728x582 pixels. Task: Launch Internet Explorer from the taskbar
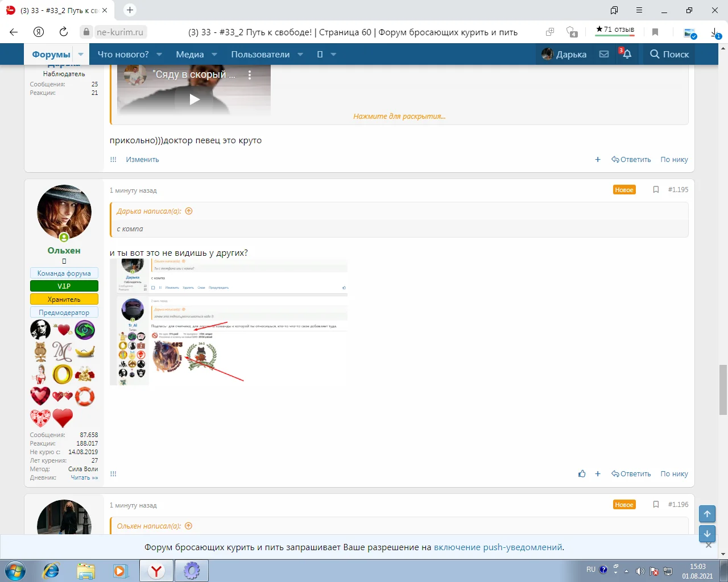(x=51, y=571)
